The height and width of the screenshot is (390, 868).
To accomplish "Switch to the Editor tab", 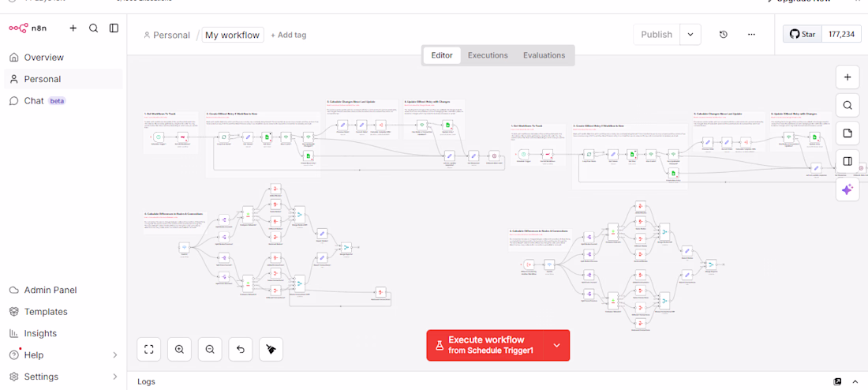I will pyautogui.click(x=442, y=55).
